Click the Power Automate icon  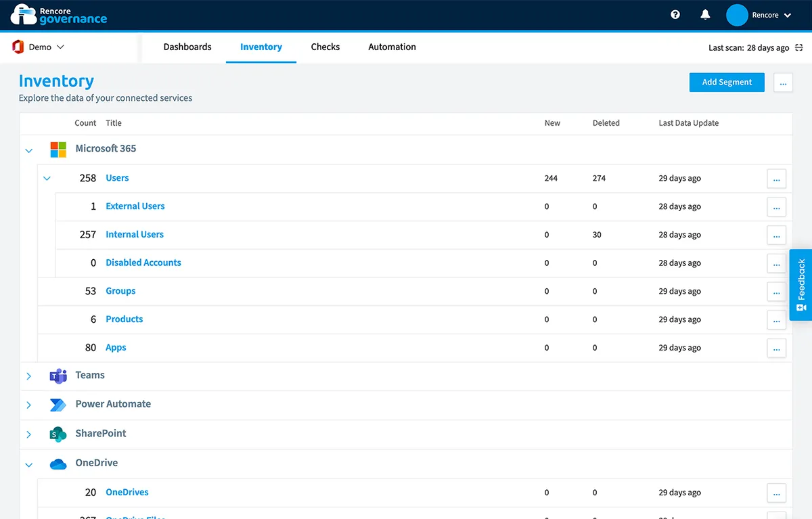click(58, 405)
